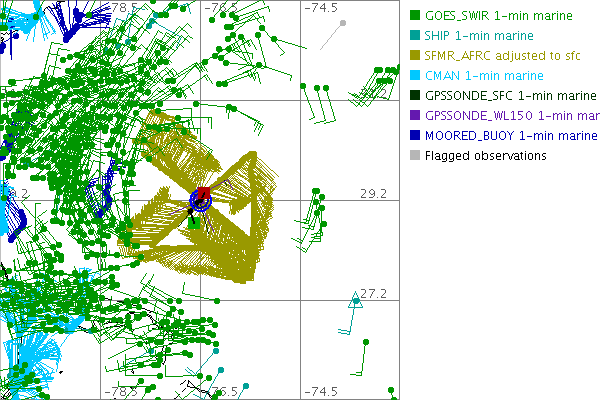Select the purple GPSSONDE_WL150 legend square
600x400 pixels.
tap(415, 116)
